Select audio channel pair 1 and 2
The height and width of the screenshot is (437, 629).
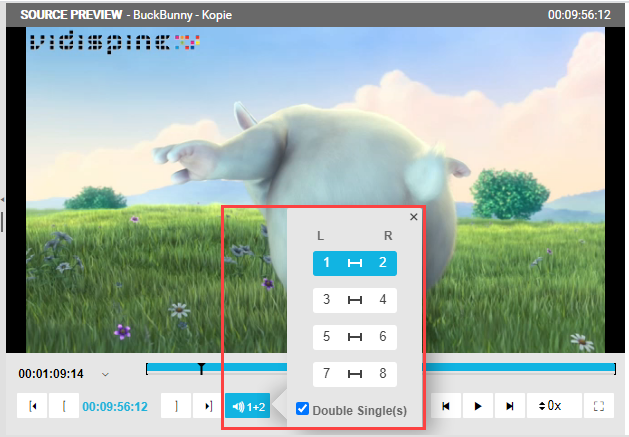click(x=355, y=263)
